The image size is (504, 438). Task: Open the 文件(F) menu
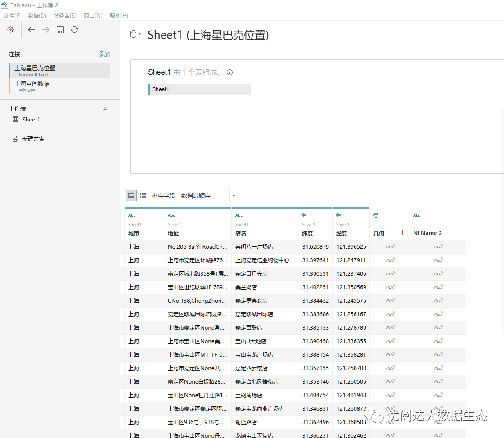(x=12, y=15)
